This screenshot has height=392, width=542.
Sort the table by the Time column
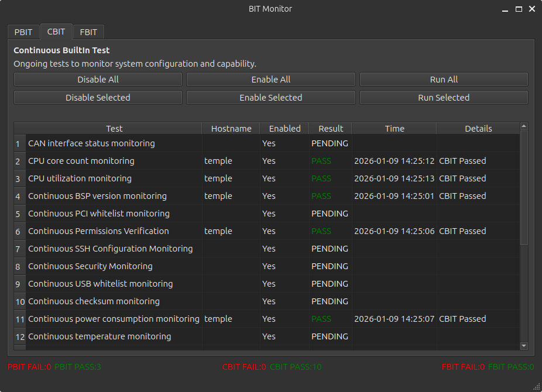tap(394, 128)
